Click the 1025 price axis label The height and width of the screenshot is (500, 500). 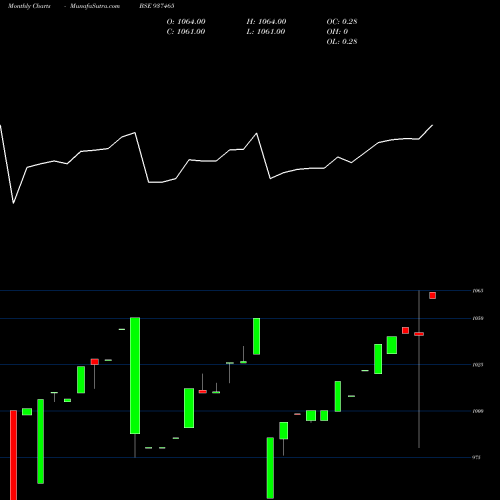(x=478, y=365)
